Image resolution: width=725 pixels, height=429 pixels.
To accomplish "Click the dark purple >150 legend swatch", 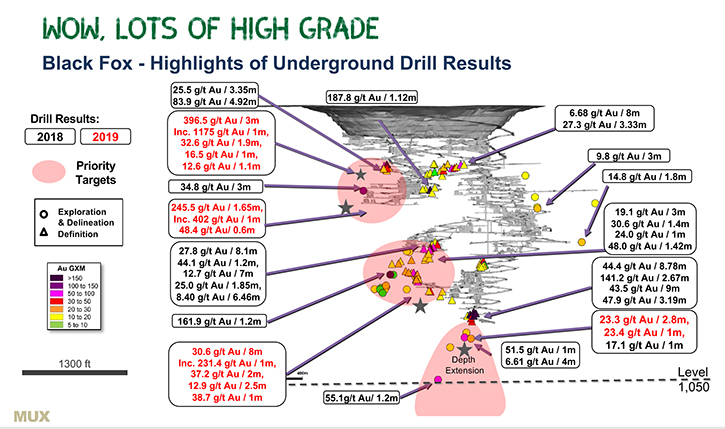I will click(57, 277).
